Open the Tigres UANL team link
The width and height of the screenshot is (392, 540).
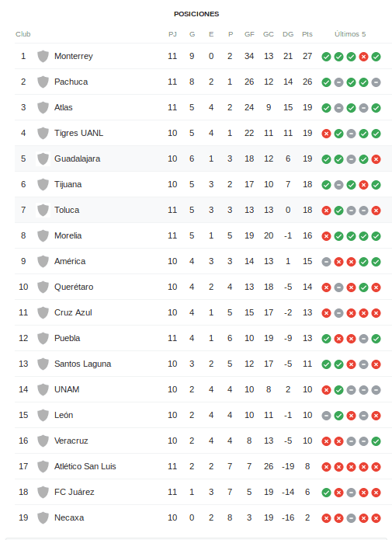(78, 134)
